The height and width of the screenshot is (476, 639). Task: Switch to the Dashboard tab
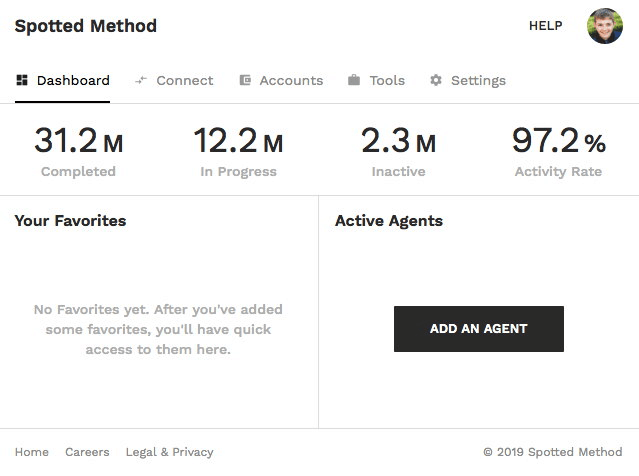(x=62, y=81)
